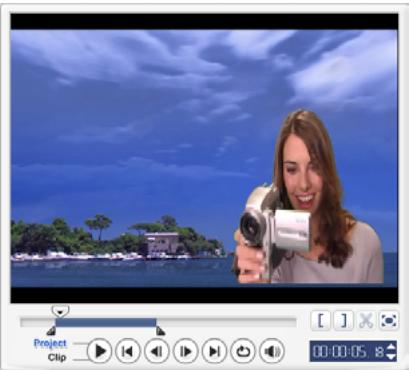The image size is (409, 370).
Task: Set Mark-out with the right bracket button
Action: click(344, 320)
